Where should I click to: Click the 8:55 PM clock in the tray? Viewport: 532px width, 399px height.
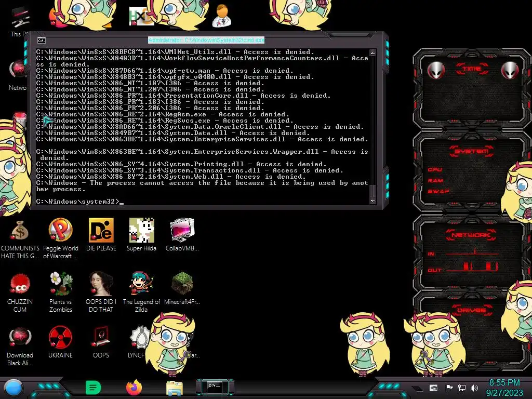click(504, 383)
